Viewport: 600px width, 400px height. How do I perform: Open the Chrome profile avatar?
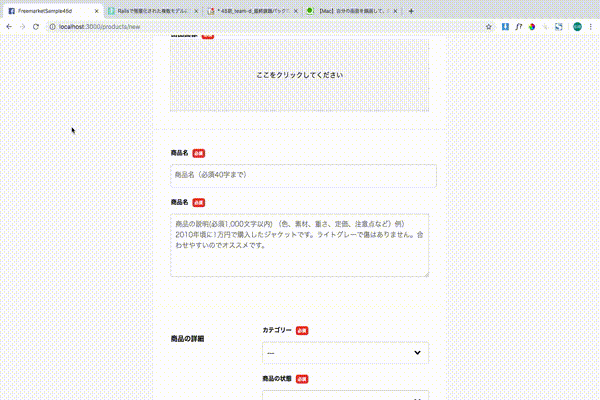[577, 26]
